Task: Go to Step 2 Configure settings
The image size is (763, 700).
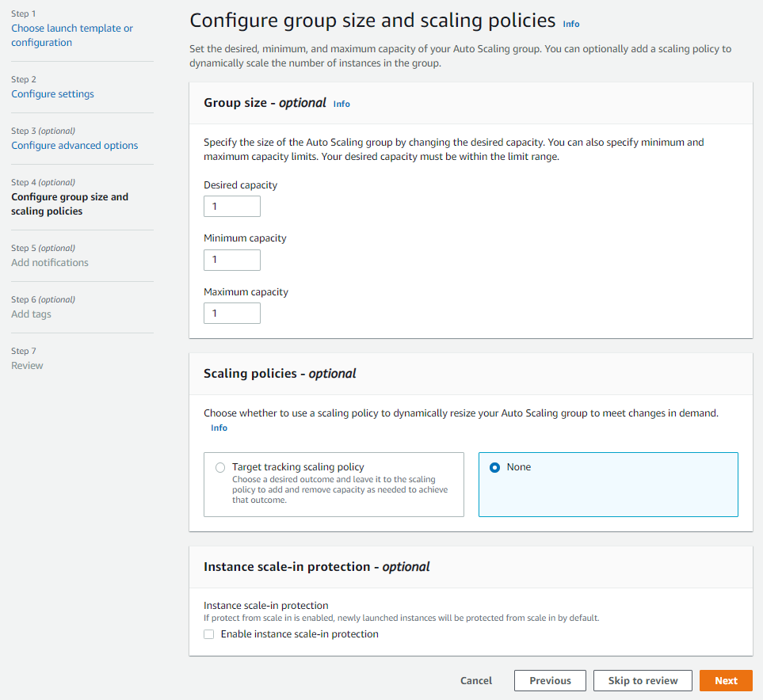Action: pyautogui.click(x=52, y=94)
